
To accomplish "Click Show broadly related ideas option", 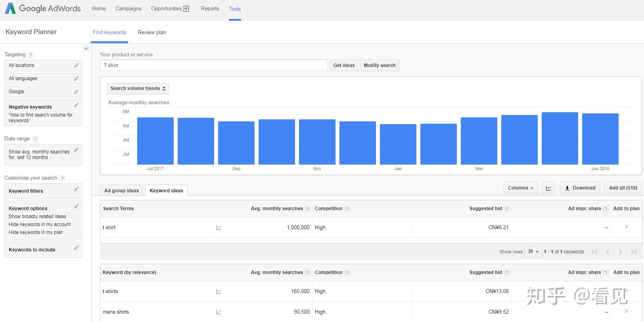I will coord(37,217).
